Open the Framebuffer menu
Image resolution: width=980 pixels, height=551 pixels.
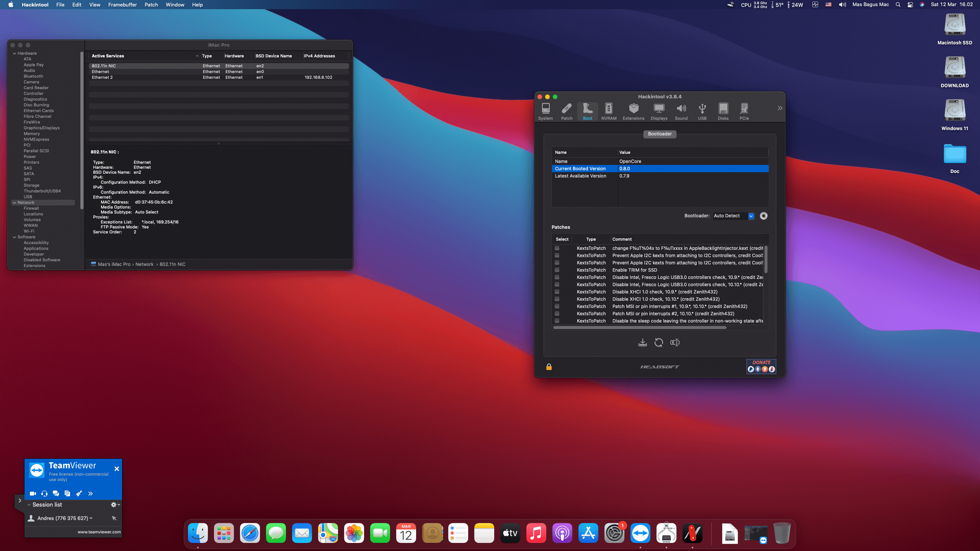click(122, 5)
